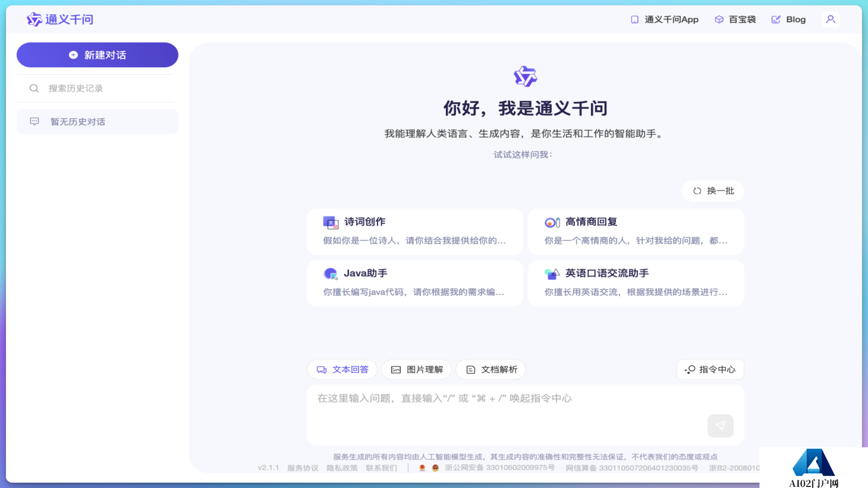Open the 联系我们 footer link
868x488 pixels.
[381, 468]
